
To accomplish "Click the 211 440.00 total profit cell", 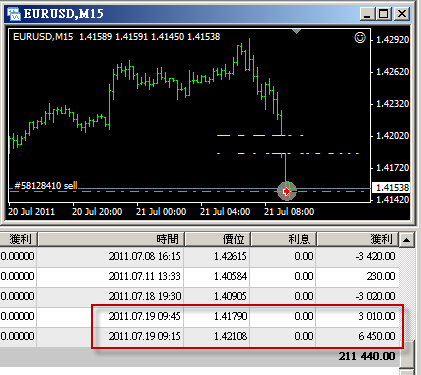I will pyautogui.click(x=367, y=356).
